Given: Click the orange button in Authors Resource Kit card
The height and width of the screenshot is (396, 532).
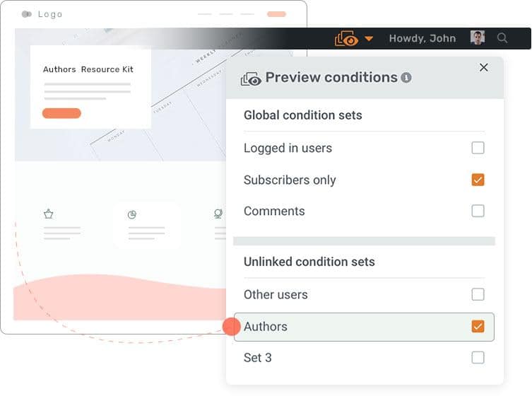Looking at the screenshot, I should click(x=61, y=113).
